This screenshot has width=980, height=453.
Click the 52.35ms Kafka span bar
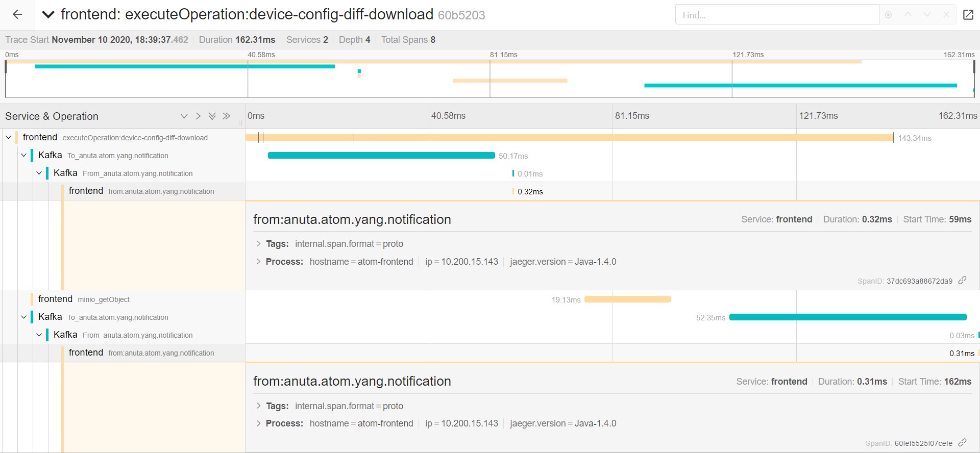848,317
